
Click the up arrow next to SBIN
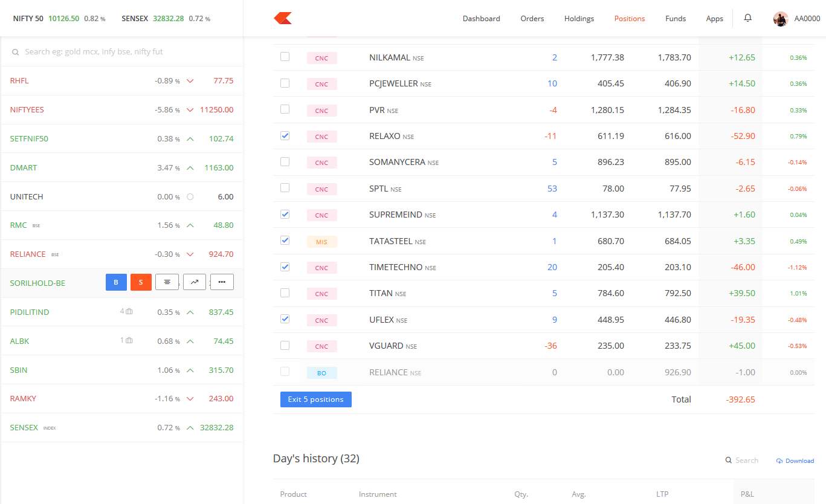(190, 370)
